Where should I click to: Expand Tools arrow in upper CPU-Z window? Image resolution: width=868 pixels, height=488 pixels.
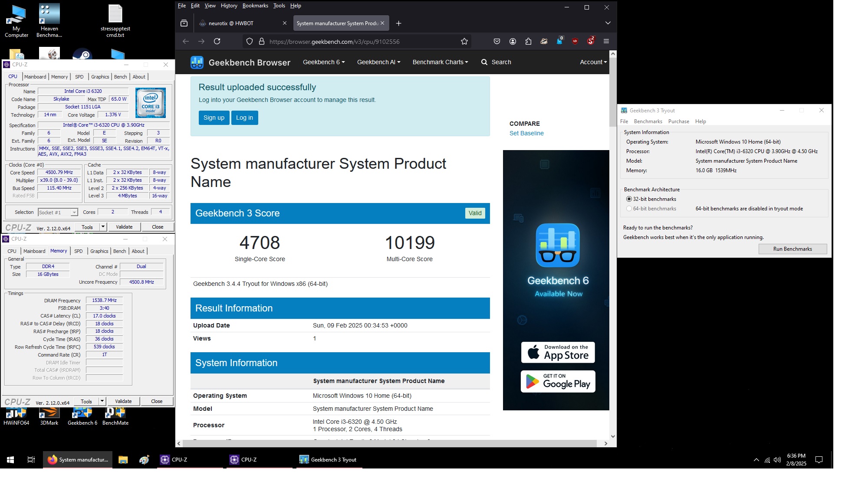(103, 227)
